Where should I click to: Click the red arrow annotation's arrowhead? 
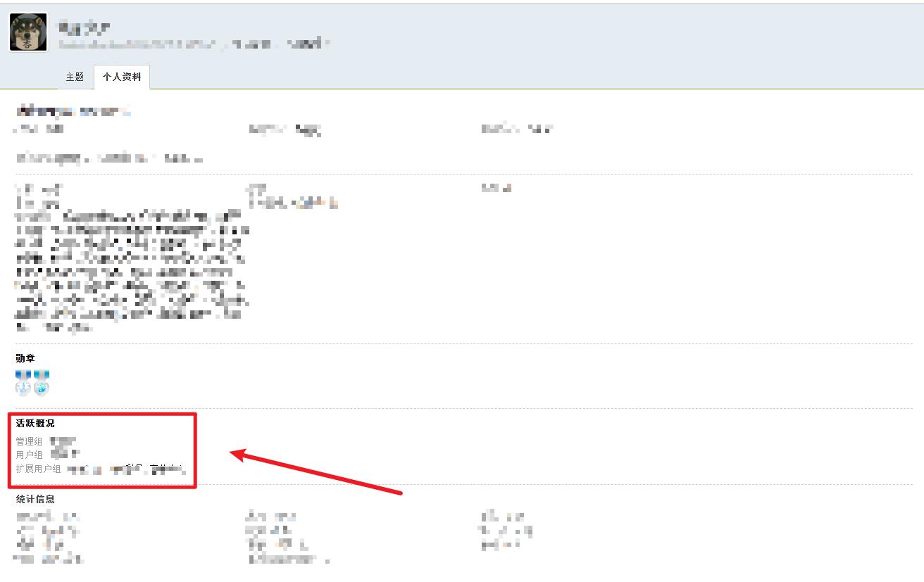239,455
